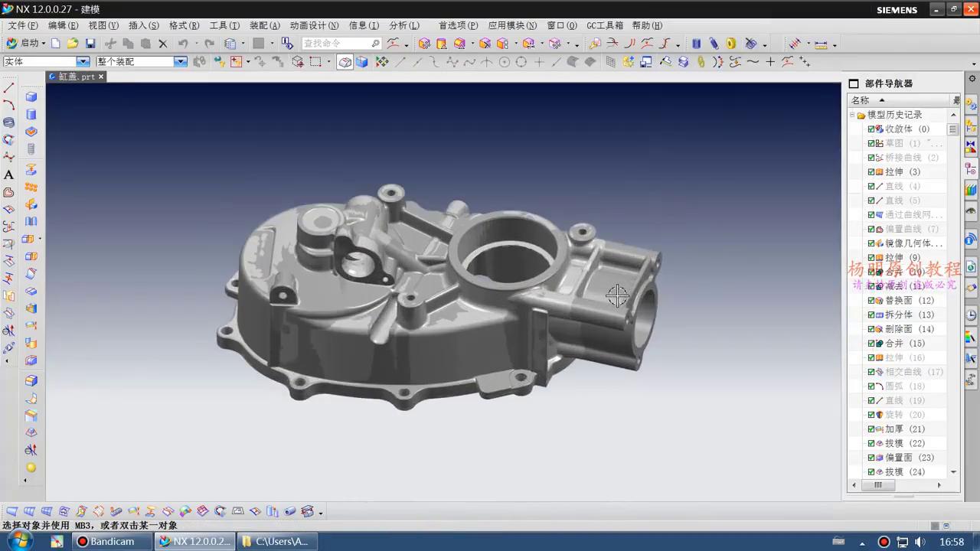980x551 pixels.
Task: Open History clock tab in resource bar
Action: pos(971,315)
